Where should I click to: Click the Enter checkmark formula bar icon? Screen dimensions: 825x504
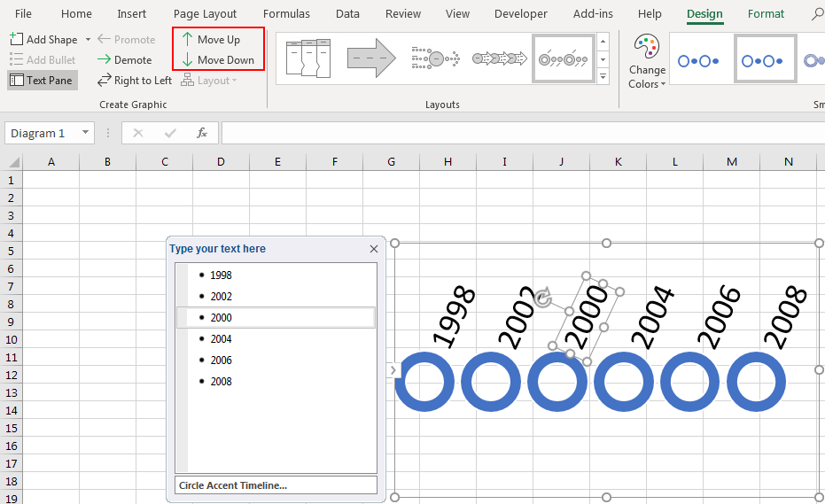click(170, 133)
